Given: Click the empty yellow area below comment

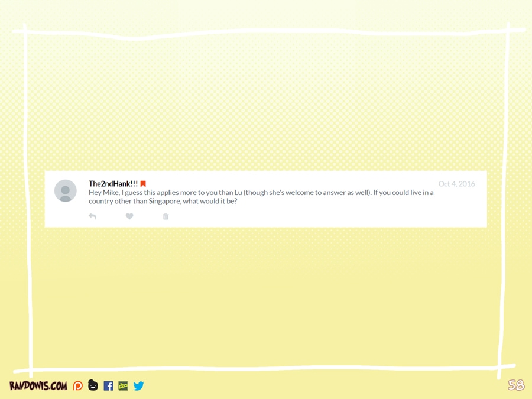Looking at the screenshot, I should pos(266,296).
